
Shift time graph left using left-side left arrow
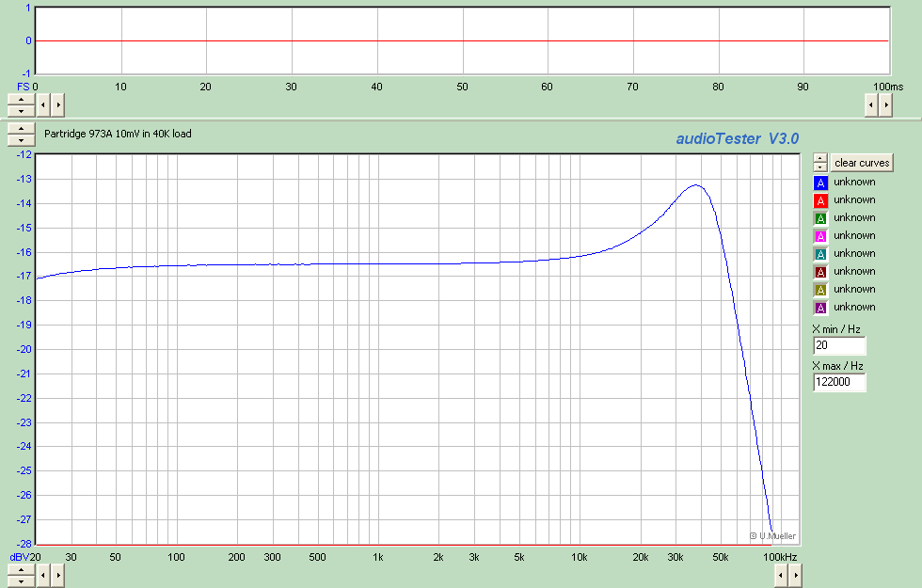pos(43,105)
